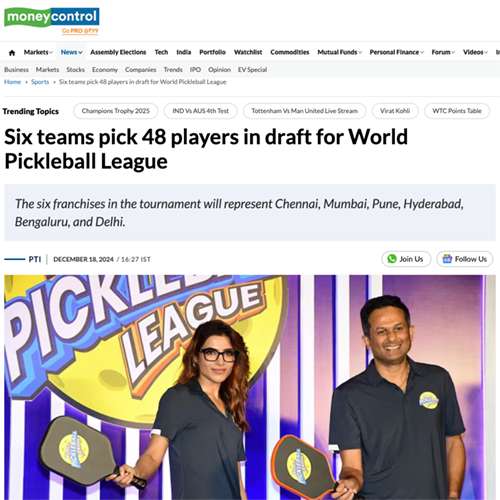Click the Go PRO link under logo

pos(80,31)
